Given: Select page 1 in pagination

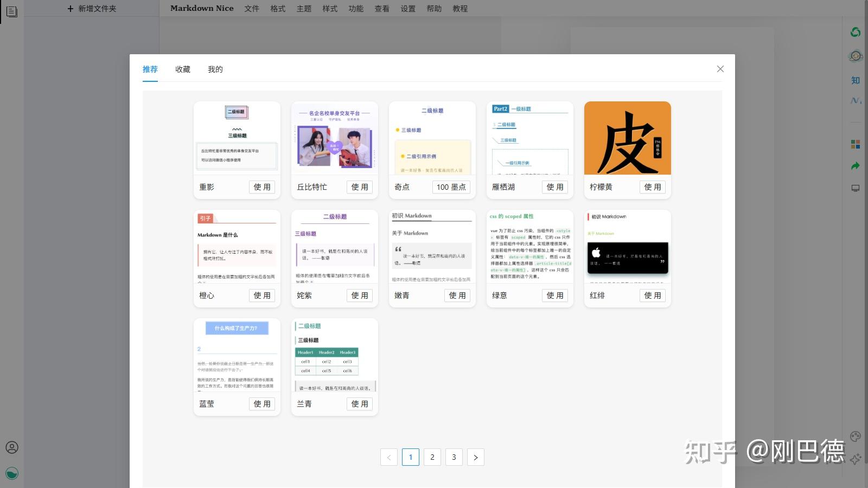Looking at the screenshot, I should click(411, 457).
